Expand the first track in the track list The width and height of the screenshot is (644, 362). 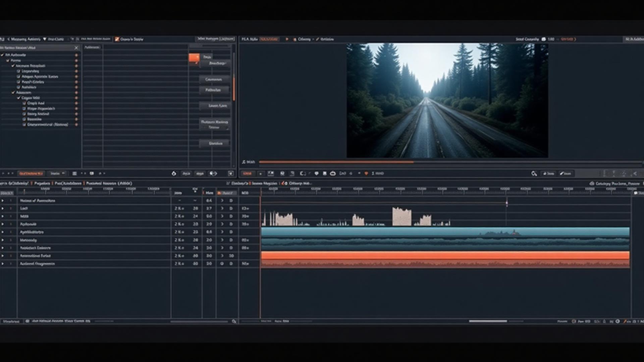coord(3,200)
